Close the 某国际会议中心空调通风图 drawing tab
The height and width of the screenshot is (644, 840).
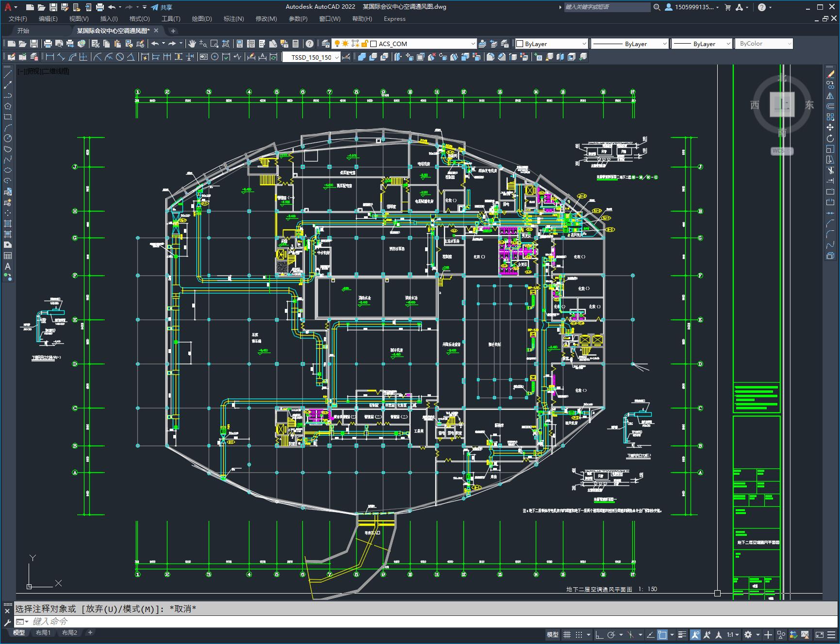pyautogui.click(x=156, y=31)
